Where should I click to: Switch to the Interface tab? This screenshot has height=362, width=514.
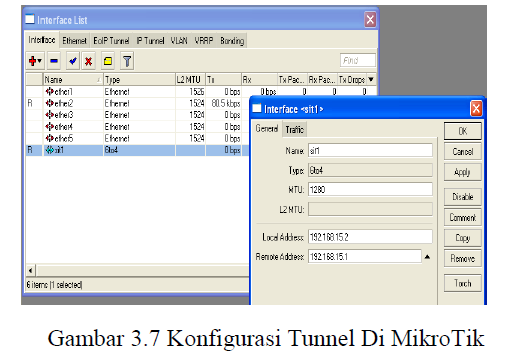point(42,40)
